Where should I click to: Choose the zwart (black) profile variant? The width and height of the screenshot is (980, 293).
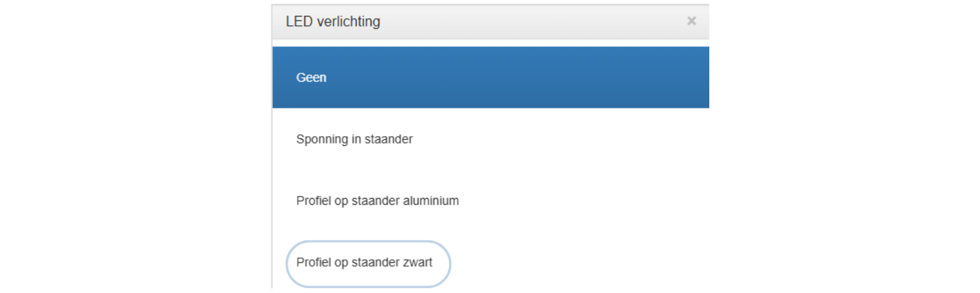click(x=364, y=262)
